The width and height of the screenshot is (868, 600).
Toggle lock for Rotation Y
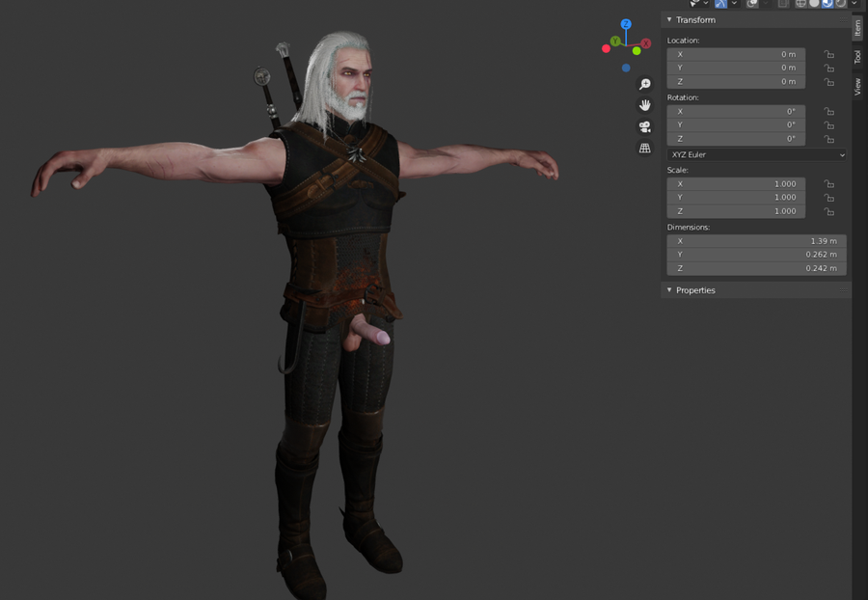[x=828, y=125]
